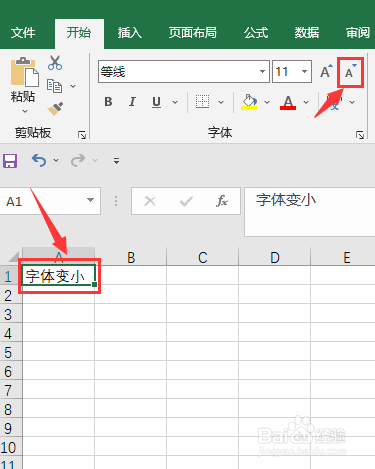Image resolution: width=375 pixels, height=469 pixels.
Task: Expand underline style arrow
Action: (175, 102)
